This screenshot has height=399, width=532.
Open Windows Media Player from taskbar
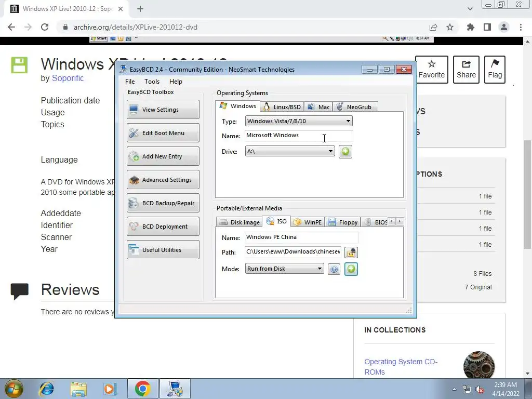pos(110,389)
